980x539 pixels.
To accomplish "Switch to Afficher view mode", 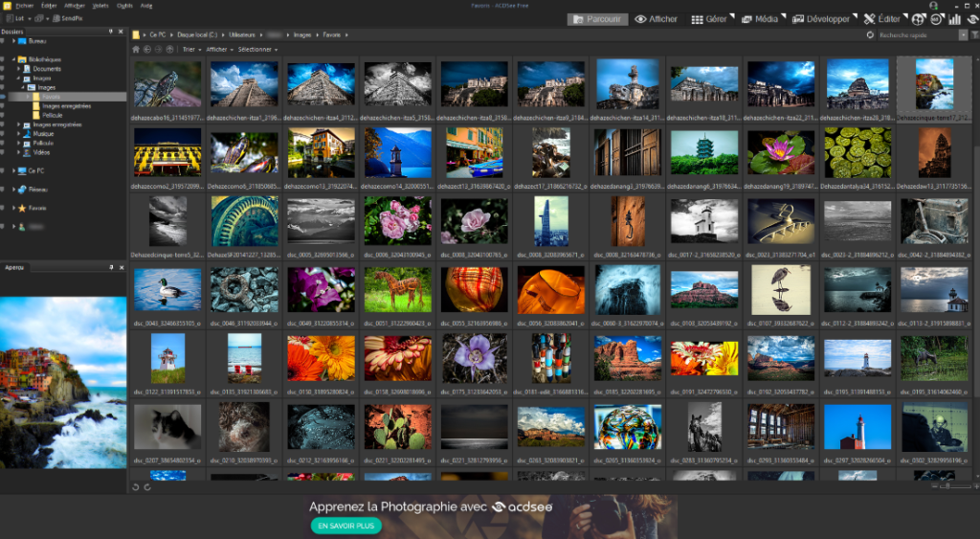I will point(657,19).
